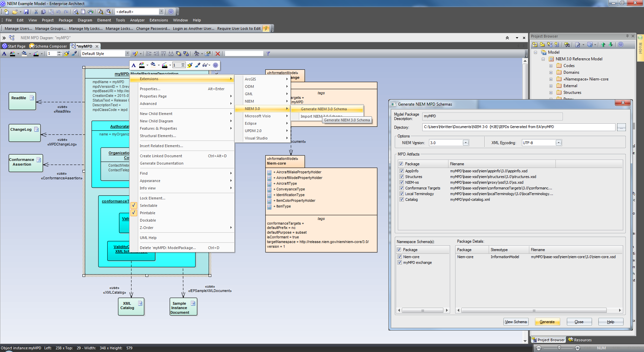Click the Directory path input field
The height and width of the screenshot is (352, 644).
coord(518,127)
